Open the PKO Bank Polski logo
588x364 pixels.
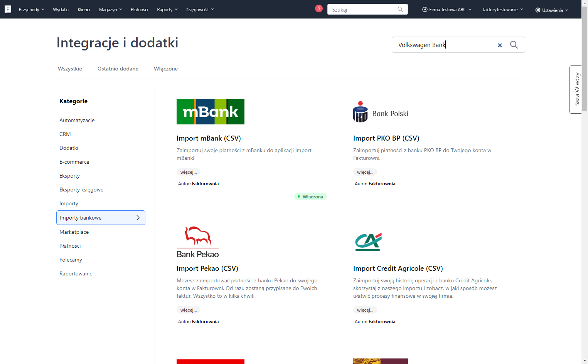click(x=381, y=112)
